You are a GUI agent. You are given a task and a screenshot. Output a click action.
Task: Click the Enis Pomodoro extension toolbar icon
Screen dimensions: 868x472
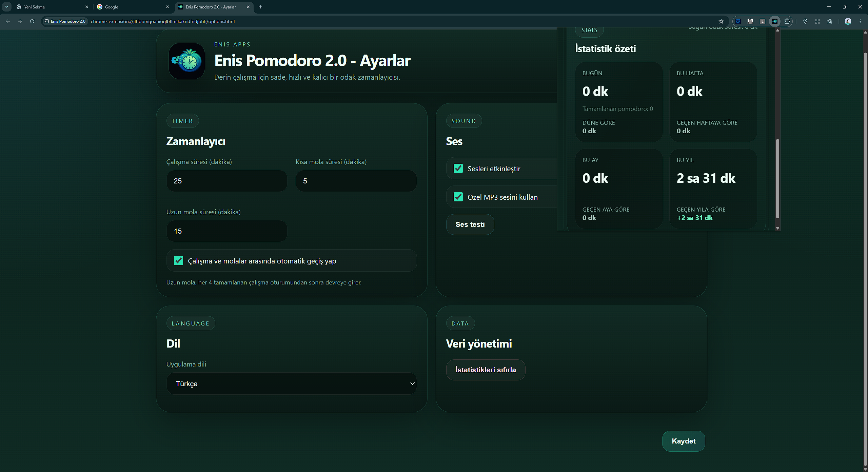(x=775, y=21)
